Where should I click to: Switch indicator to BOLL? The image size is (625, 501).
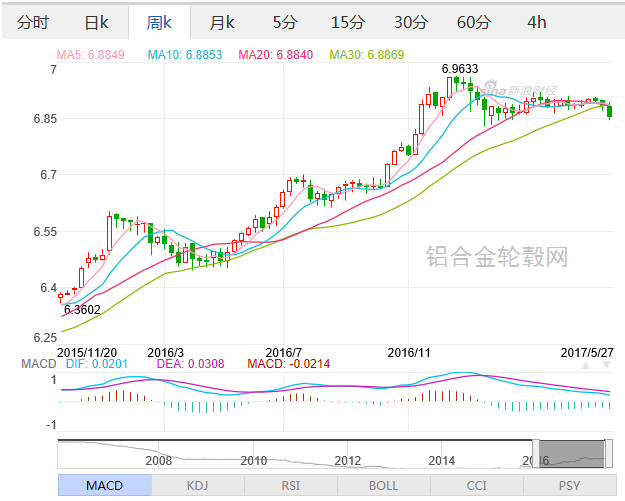click(383, 485)
